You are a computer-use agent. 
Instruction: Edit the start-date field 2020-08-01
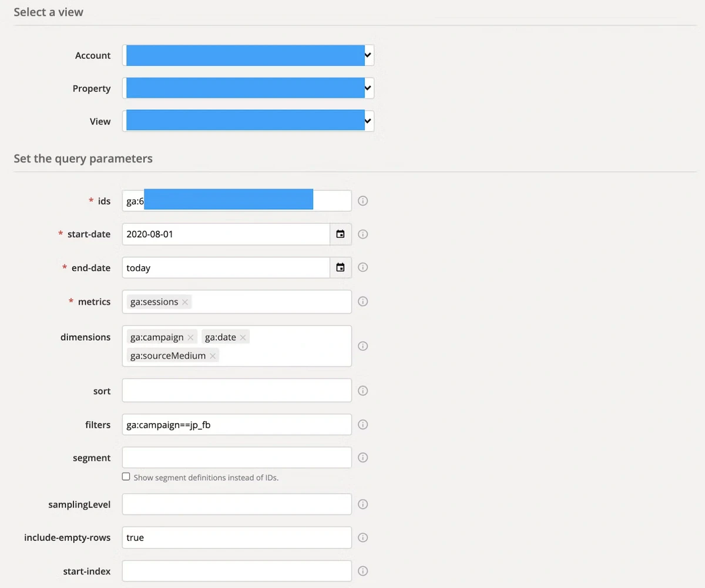tap(226, 234)
